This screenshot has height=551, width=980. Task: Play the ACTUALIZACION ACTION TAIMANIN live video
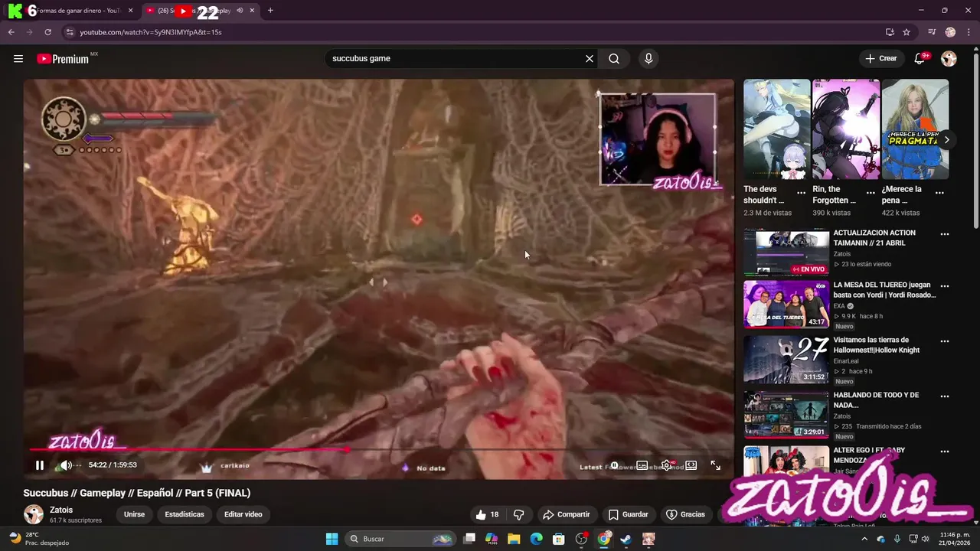(x=786, y=252)
